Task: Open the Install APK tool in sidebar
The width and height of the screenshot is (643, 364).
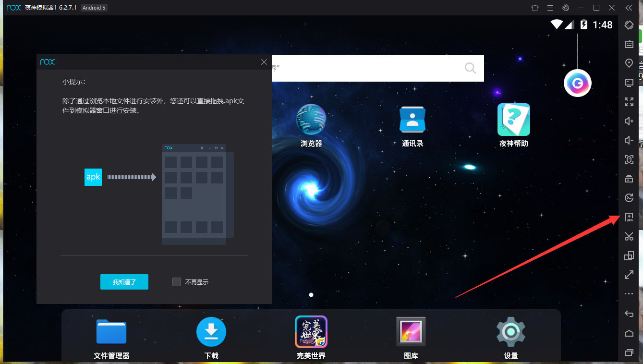Action: click(x=629, y=218)
